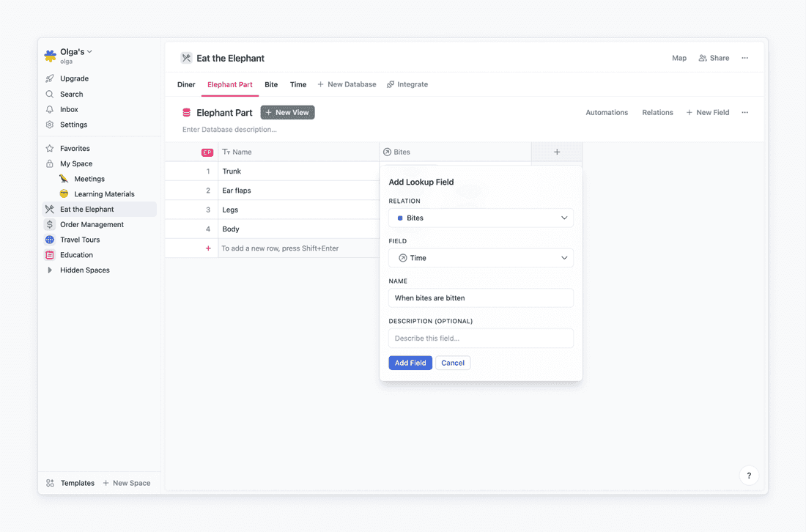Click the Upgrade rocket icon
806x532 pixels.
coord(50,78)
